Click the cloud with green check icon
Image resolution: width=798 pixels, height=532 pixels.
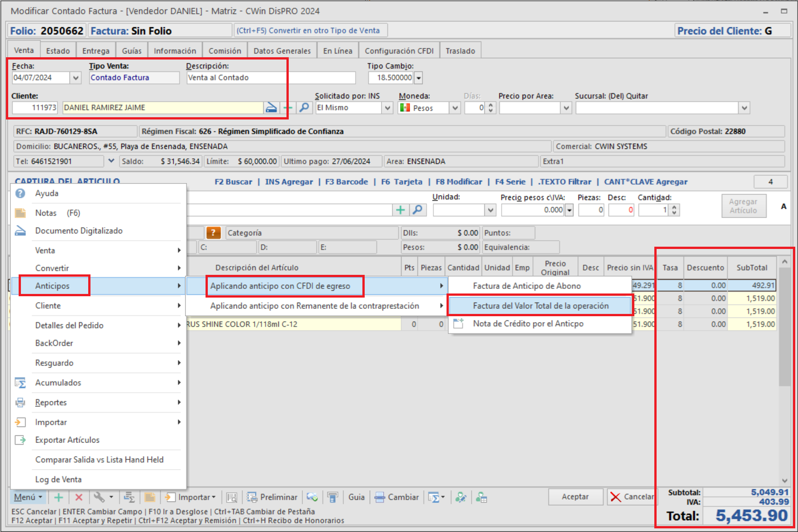[x=312, y=497]
